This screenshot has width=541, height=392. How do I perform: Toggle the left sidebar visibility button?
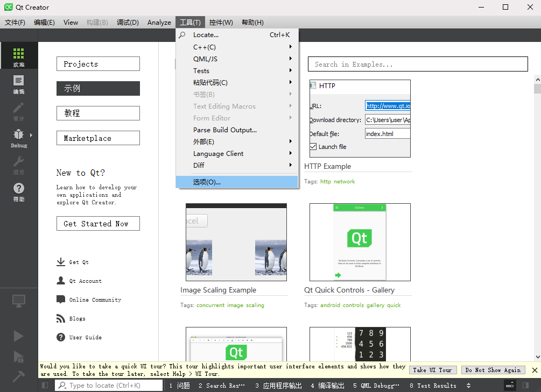45,386
